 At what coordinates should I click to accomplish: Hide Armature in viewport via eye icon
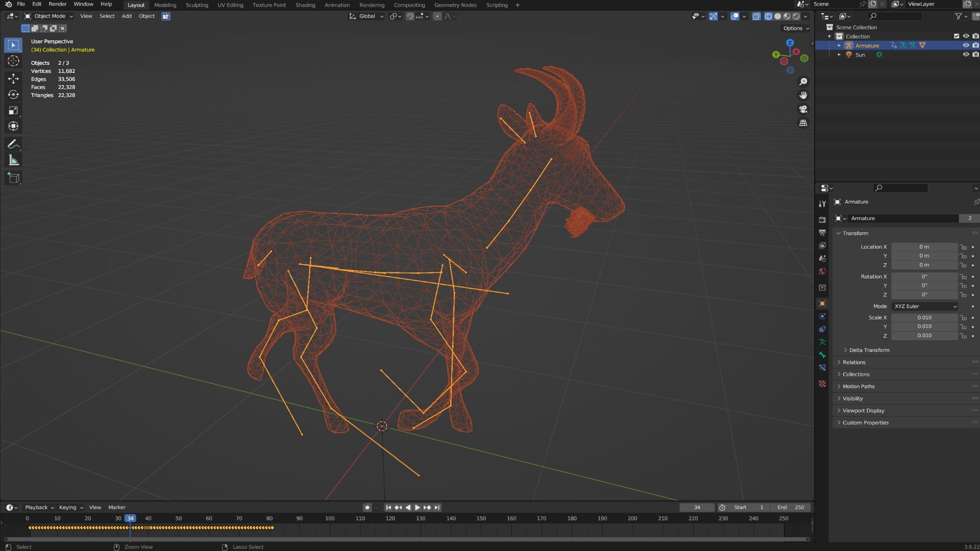pos(966,45)
